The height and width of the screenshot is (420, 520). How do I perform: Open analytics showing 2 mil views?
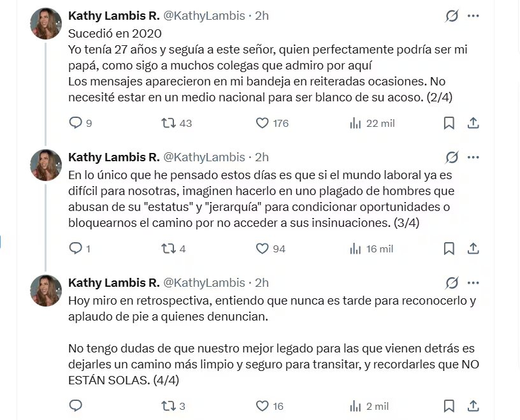coord(355,406)
